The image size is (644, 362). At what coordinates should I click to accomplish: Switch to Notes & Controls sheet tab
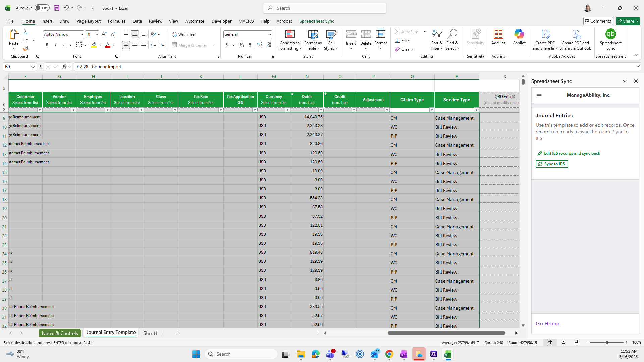pyautogui.click(x=60, y=333)
